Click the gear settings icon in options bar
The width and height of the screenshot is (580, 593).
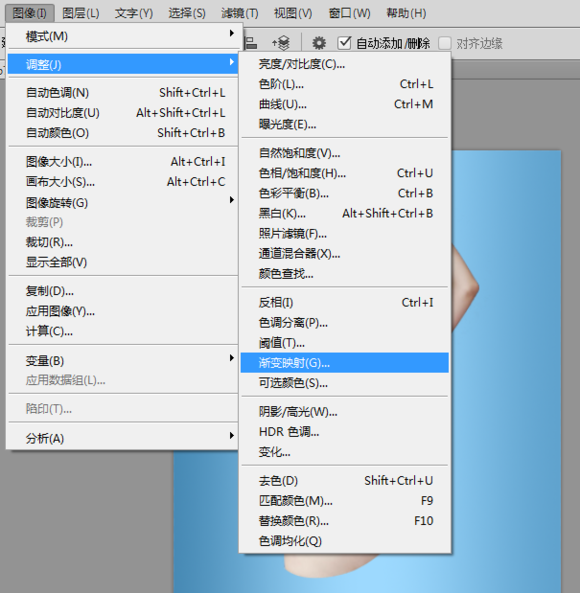tap(319, 43)
